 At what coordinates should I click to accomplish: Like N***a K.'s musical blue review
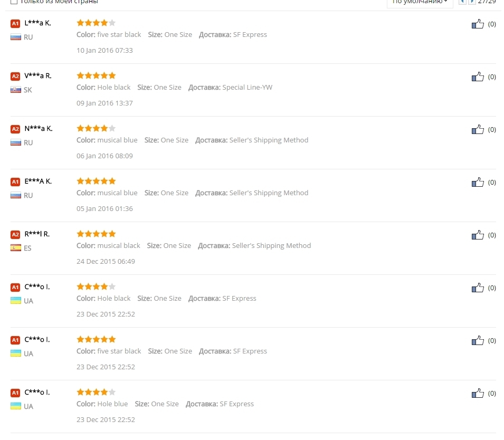[x=478, y=129]
